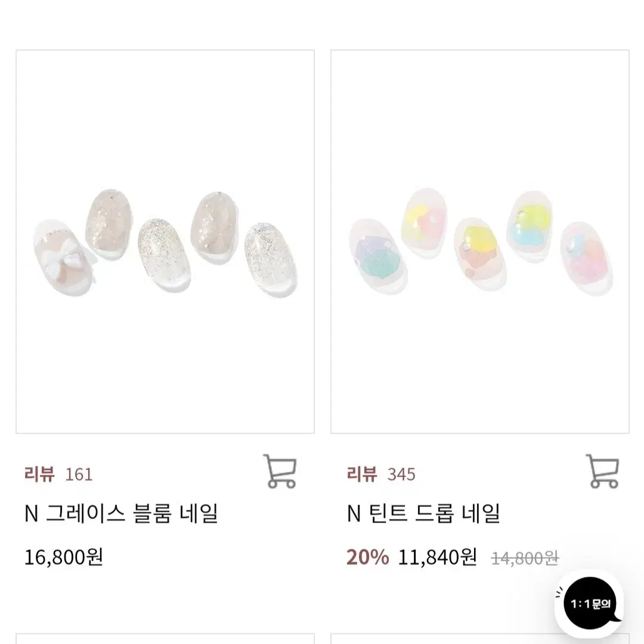Image resolution: width=644 pixels, height=644 pixels.
Task: Click the far-right pink tint nail
Action: 587,259
